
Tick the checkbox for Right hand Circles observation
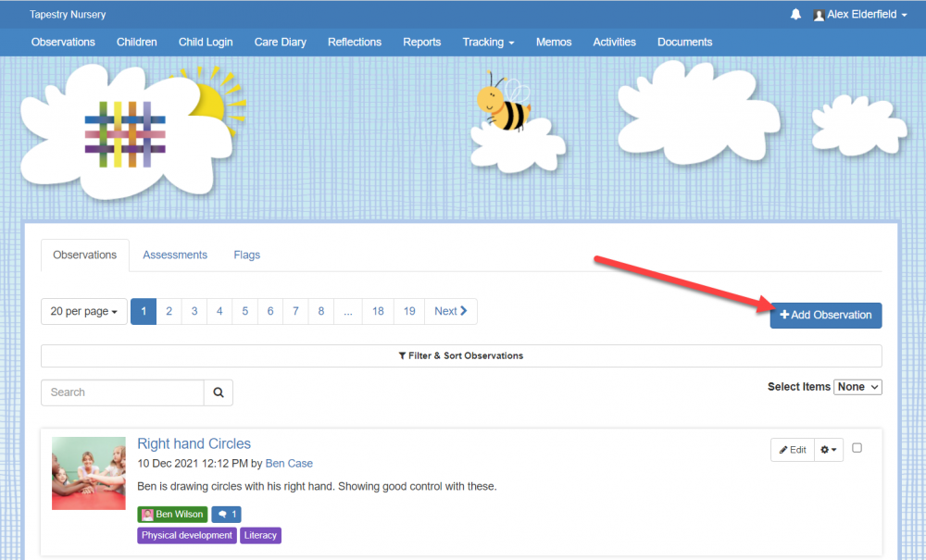(x=857, y=448)
